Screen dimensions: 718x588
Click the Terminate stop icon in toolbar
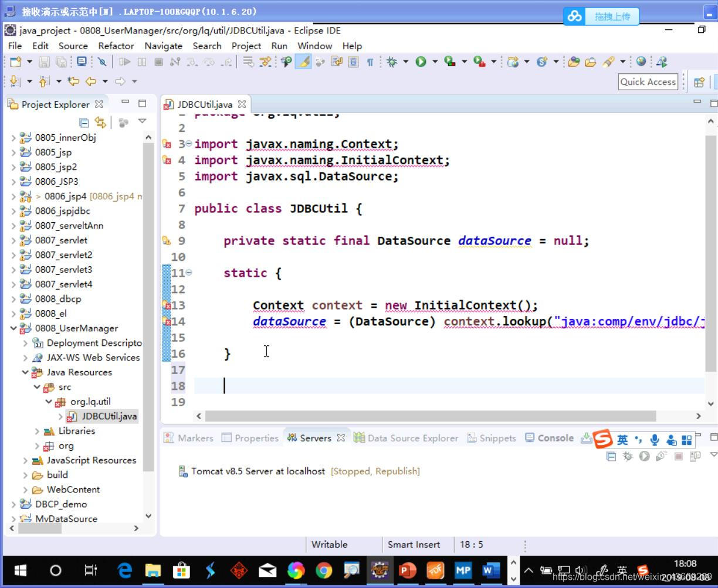click(158, 62)
